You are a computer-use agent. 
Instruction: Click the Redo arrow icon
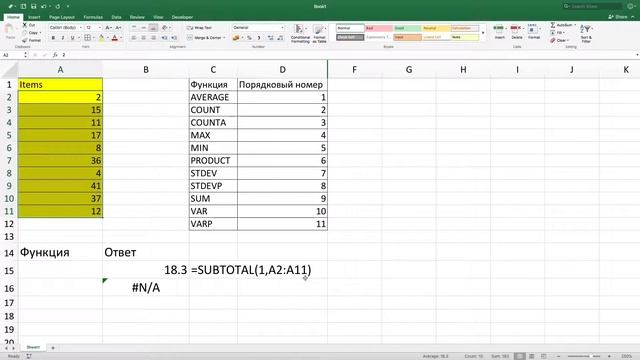pos(58,7)
